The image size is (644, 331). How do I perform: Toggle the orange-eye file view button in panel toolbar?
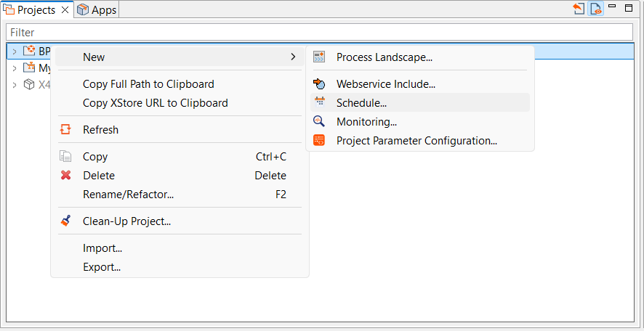click(x=596, y=9)
